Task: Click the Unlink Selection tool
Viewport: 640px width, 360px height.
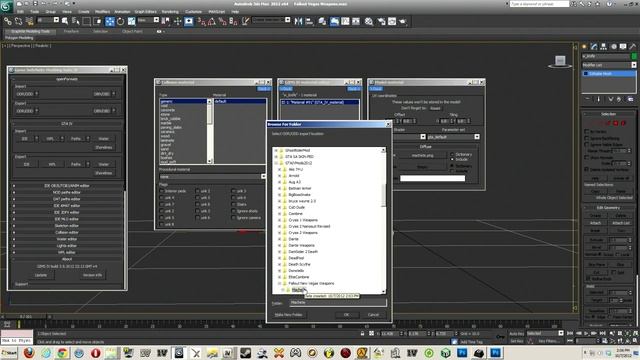Action: [x=19, y=22]
